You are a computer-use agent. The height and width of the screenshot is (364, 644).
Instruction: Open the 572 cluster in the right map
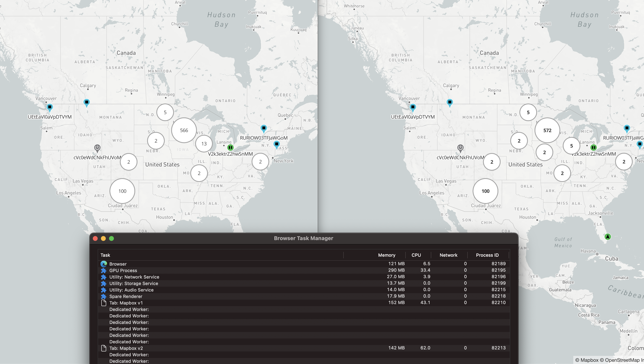pos(547,130)
